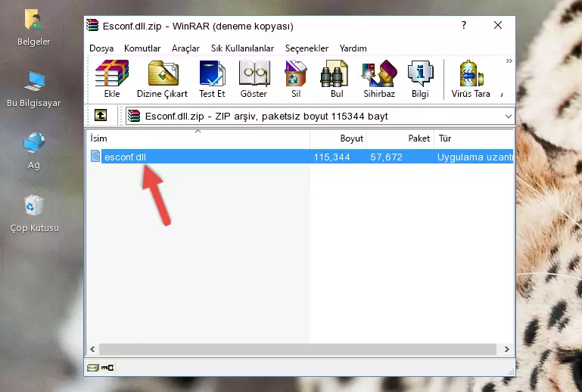
Task: Click the title bar help question mark
Action: tap(464, 25)
